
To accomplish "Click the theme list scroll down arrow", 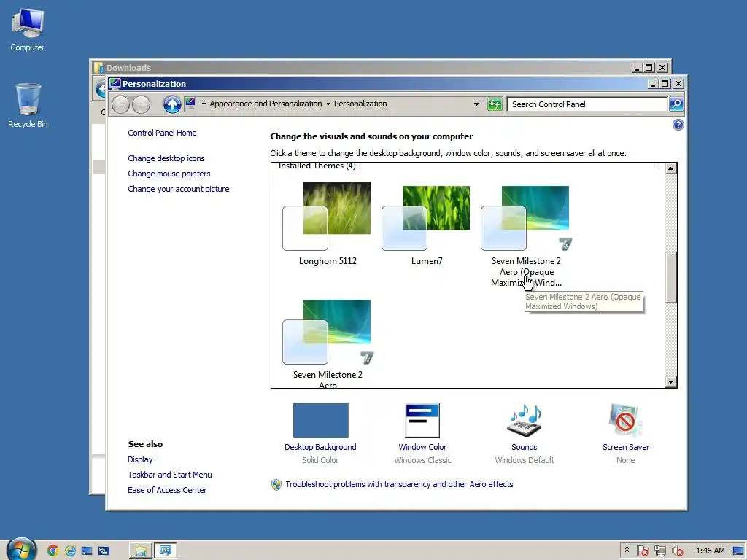I will coord(671,382).
